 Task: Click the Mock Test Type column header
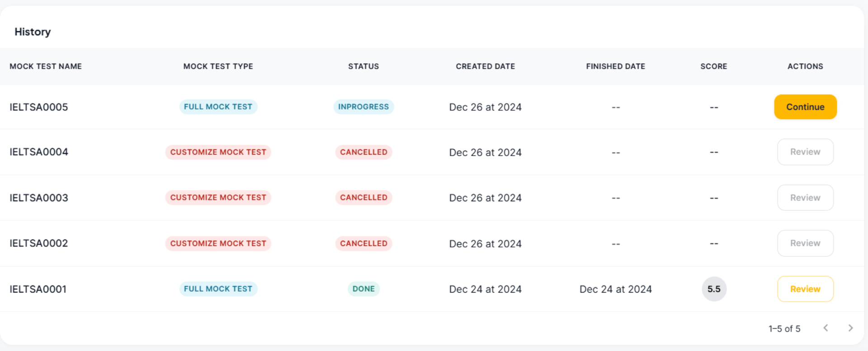tap(218, 66)
